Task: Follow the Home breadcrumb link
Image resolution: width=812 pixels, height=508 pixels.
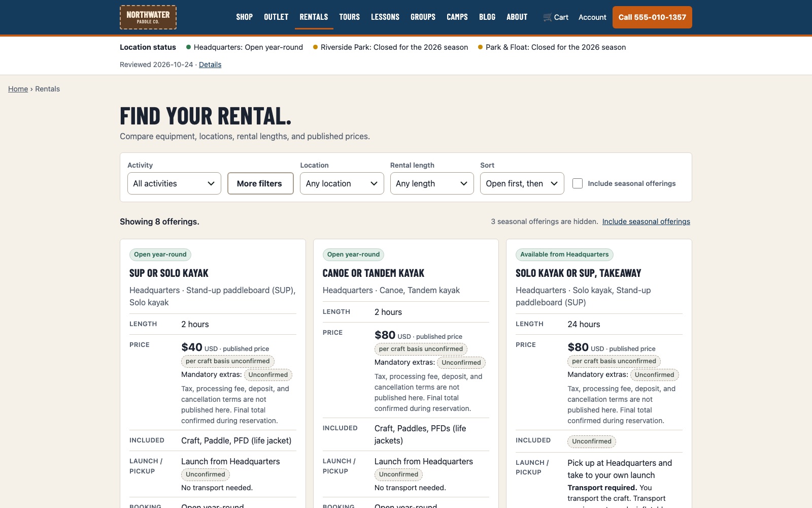Action: 18,89
